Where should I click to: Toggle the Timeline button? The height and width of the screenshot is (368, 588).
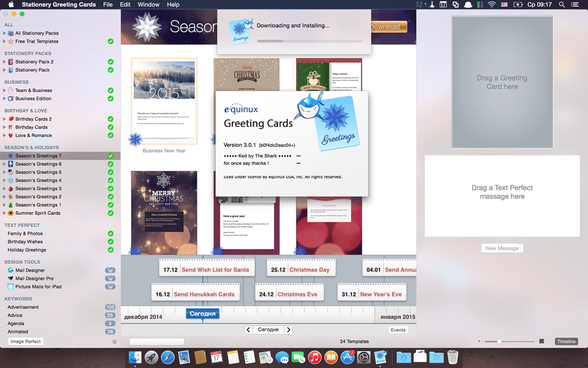[x=566, y=342]
